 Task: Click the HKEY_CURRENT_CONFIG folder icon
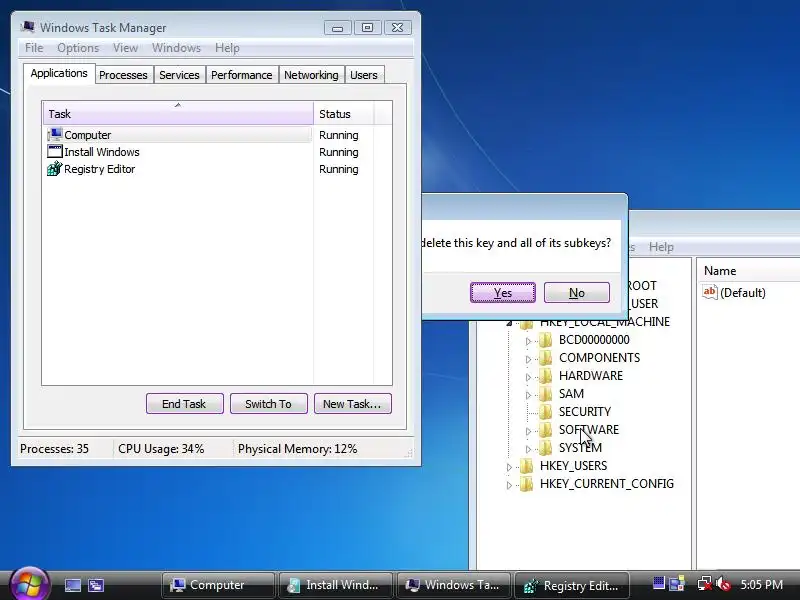tap(527, 484)
